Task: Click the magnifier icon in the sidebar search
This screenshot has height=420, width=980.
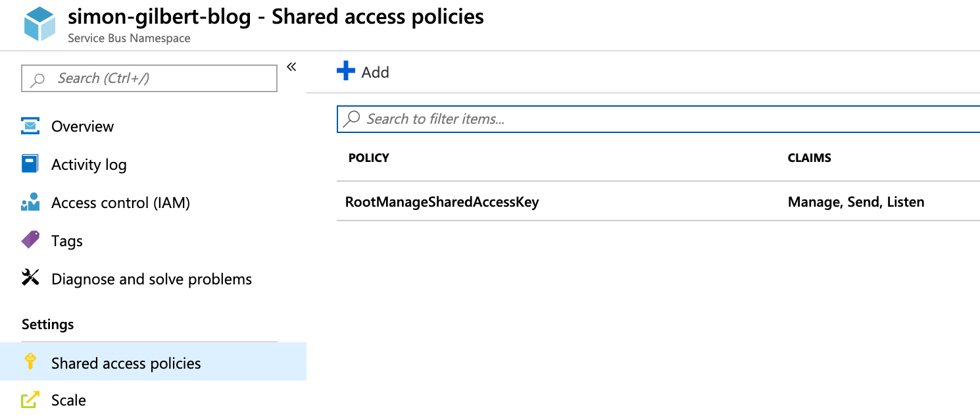Action: tap(38, 79)
